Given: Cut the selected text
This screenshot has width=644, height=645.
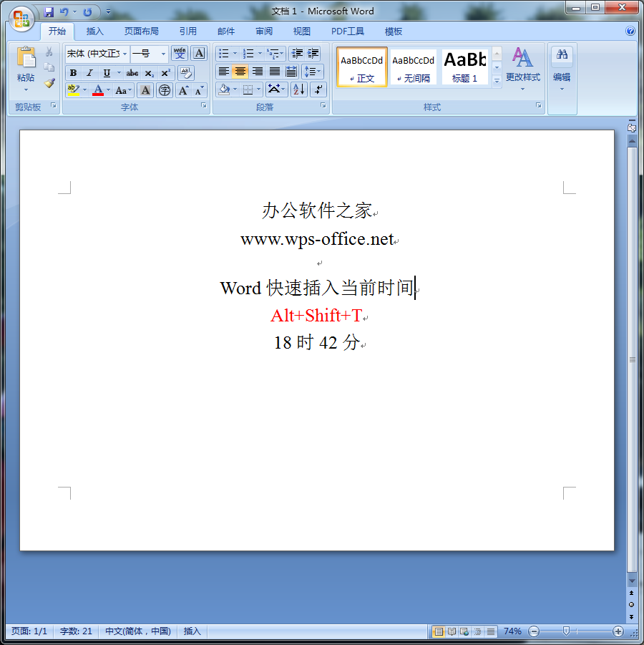Looking at the screenshot, I should point(49,52).
